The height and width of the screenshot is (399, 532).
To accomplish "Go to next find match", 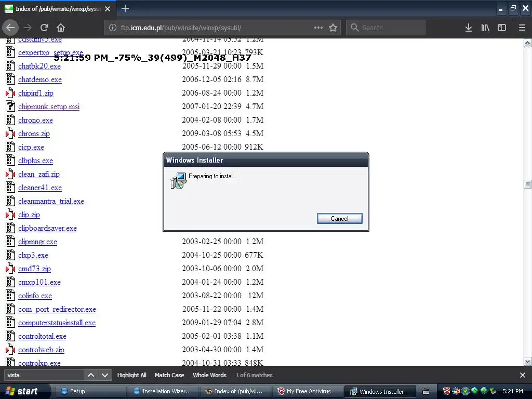I will pos(105,375).
